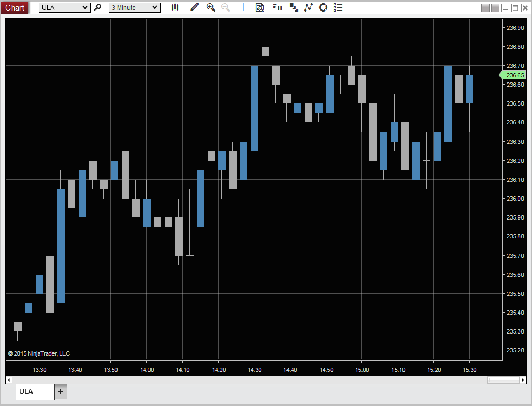Close the chart window
This screenshot has height=406, width=532.
pyautogui.click(x=525, y=7)
